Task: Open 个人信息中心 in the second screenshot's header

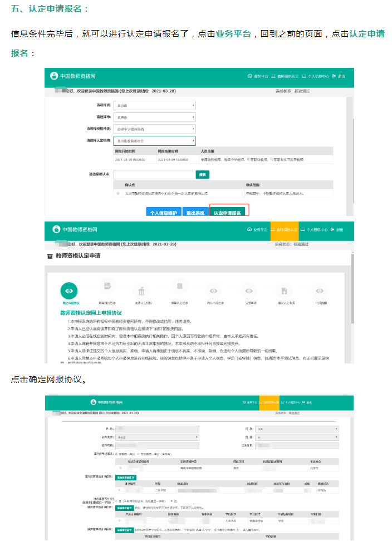Action: pyautogui.click(x=314, y=229)
